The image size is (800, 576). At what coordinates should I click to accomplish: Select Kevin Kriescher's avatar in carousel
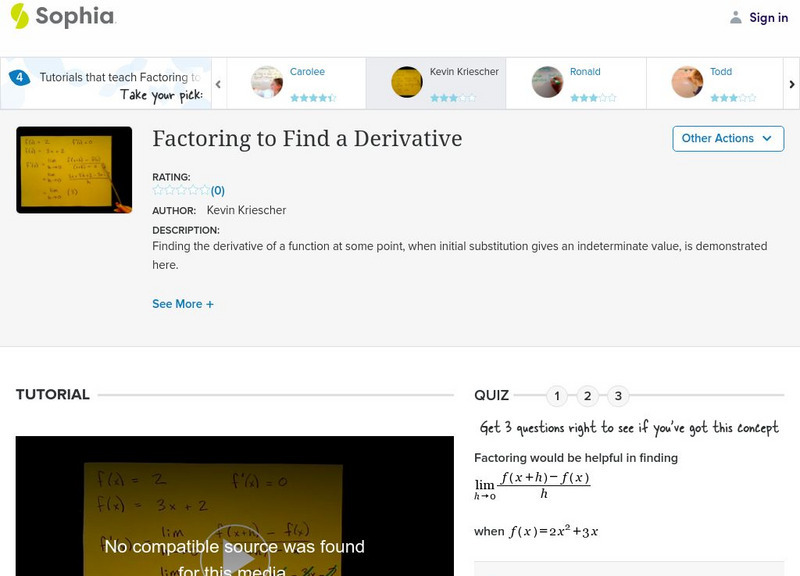407,82
